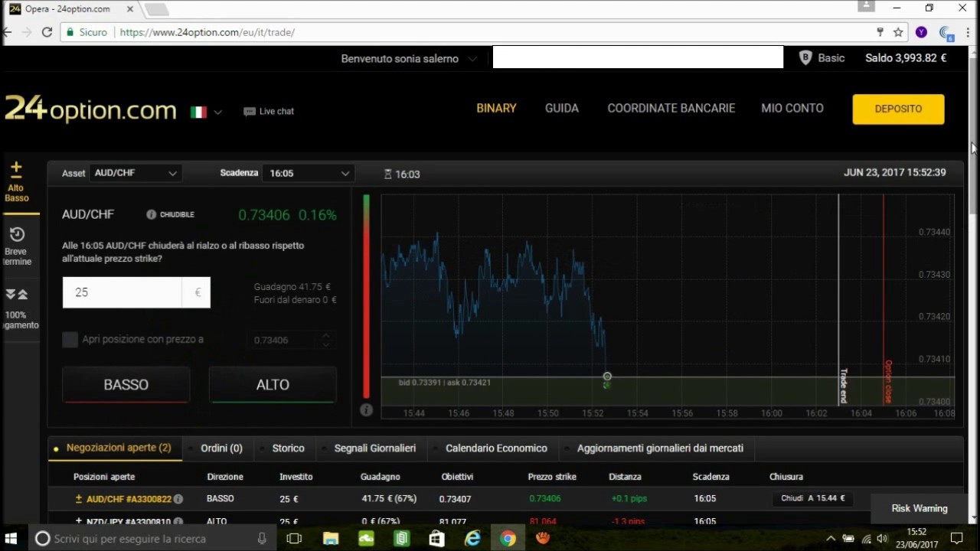Open the Windows notification center
This screenshot has height=551, width=980.
coord(956,539)
